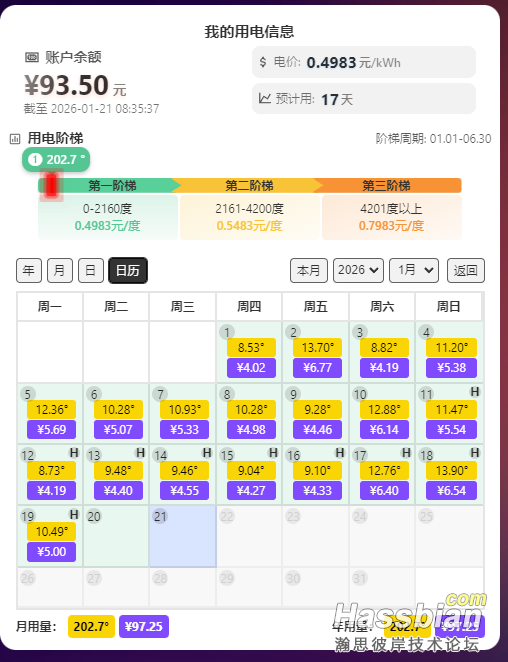Click the 9.10° usage on day 16
The height and width of the screenshot is (662, 508).
coord(318,470)
